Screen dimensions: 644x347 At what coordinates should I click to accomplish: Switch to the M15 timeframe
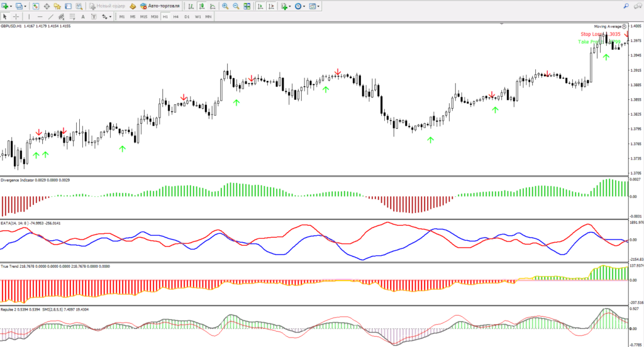coord(143,16)
